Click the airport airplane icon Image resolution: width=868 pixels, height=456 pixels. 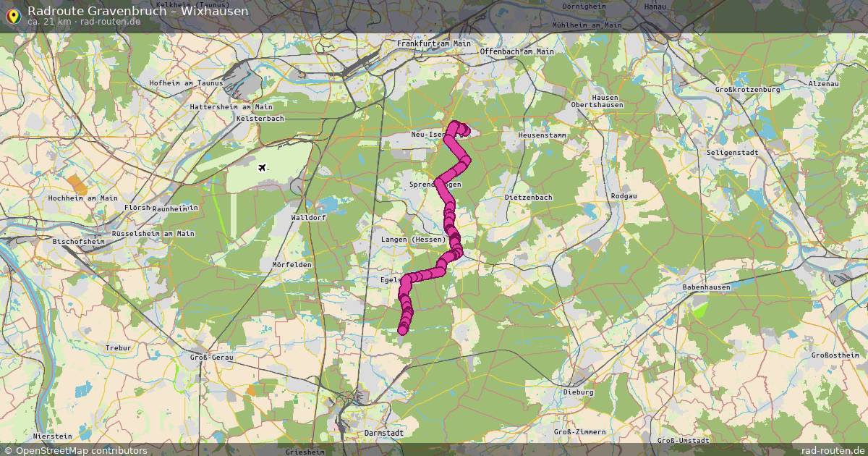pyautogui.click(x=262, y=168)
